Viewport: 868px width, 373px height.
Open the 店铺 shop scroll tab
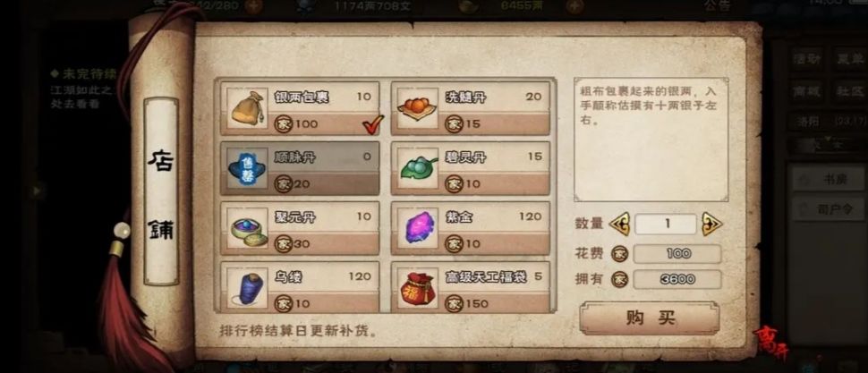point(160,191)
